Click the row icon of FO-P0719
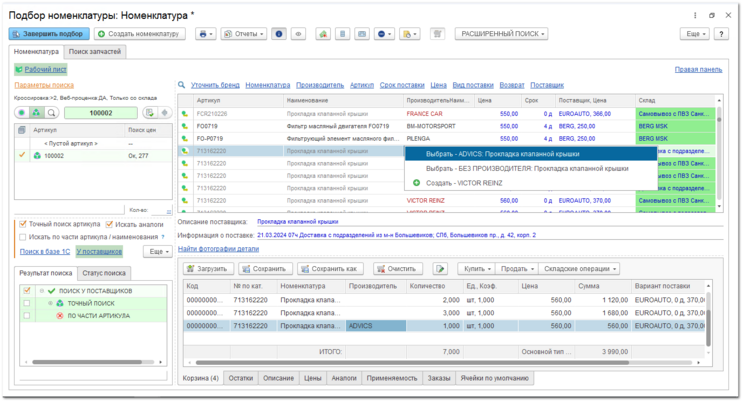Image resolution: width=743 pixels, height=402 pixels. (185, 138)
